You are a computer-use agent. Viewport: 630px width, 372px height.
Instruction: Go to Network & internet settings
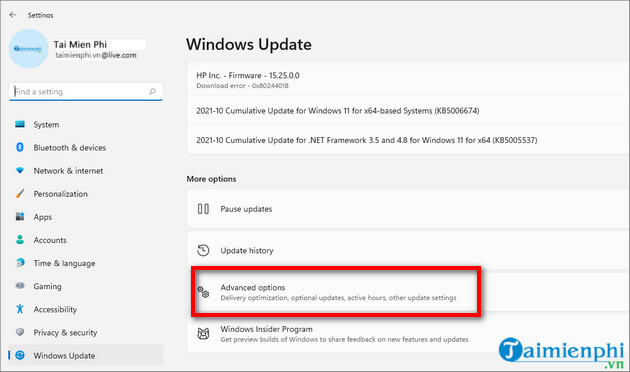[x=86, y=171]
